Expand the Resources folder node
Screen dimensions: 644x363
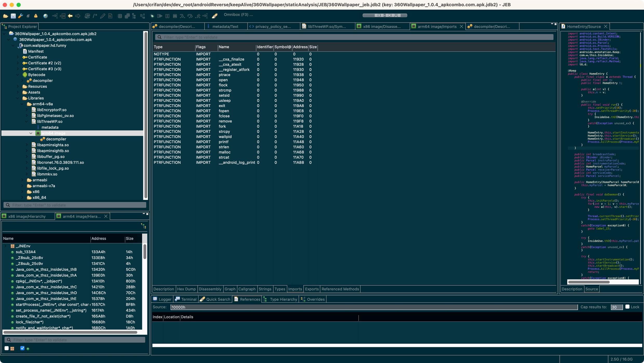18,86
